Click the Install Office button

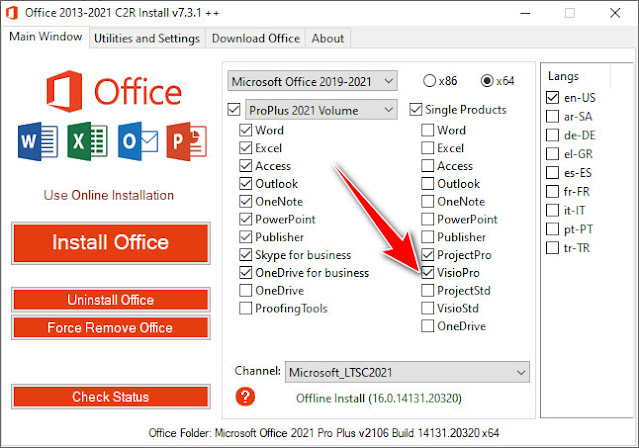coord(111,243)
